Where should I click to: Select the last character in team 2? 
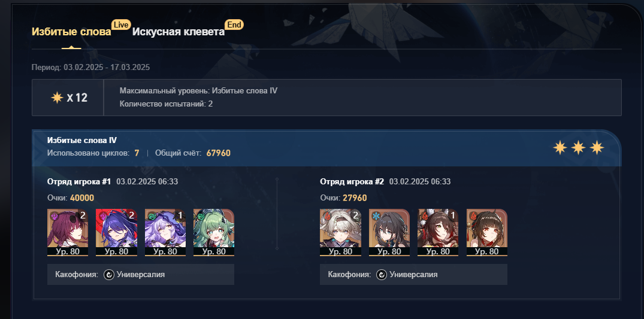pos(487,232)
